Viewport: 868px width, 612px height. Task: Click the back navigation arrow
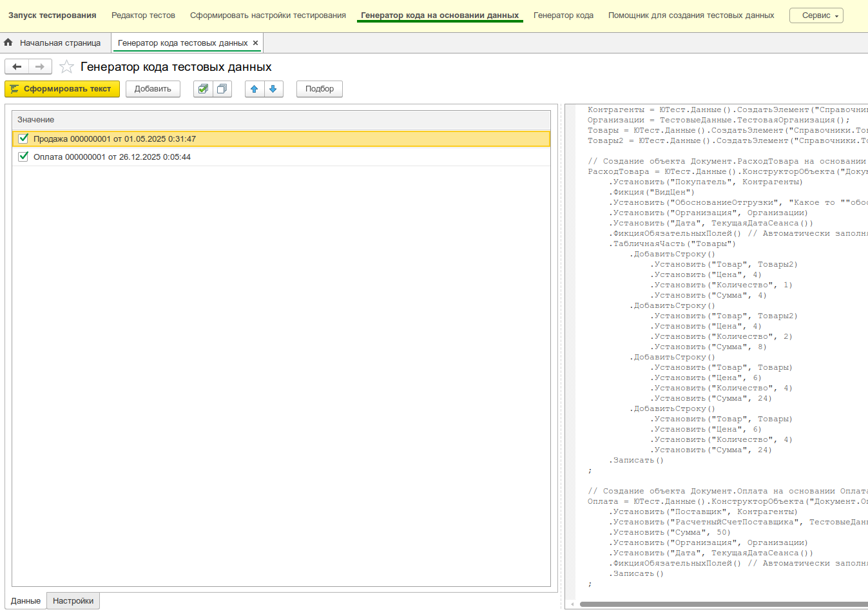pyautogui.click(x=17, y=67)
